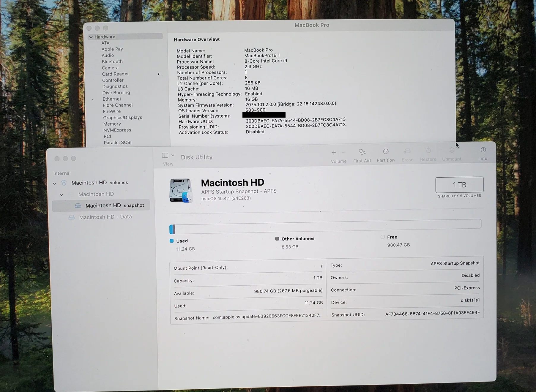Click the Activation Lock Status Disabled value
The height and width of the screenshot is (392, 536).
click(x=255, y=132)
